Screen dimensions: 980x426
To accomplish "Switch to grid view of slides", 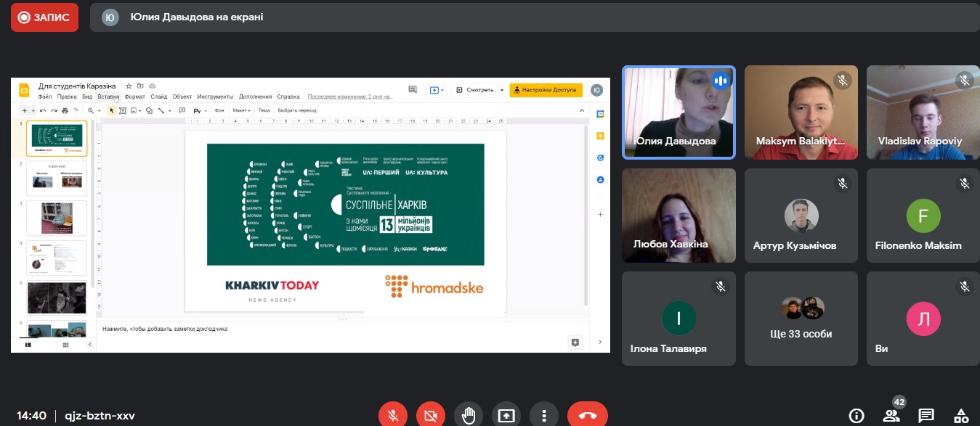I will click(66, 345).
